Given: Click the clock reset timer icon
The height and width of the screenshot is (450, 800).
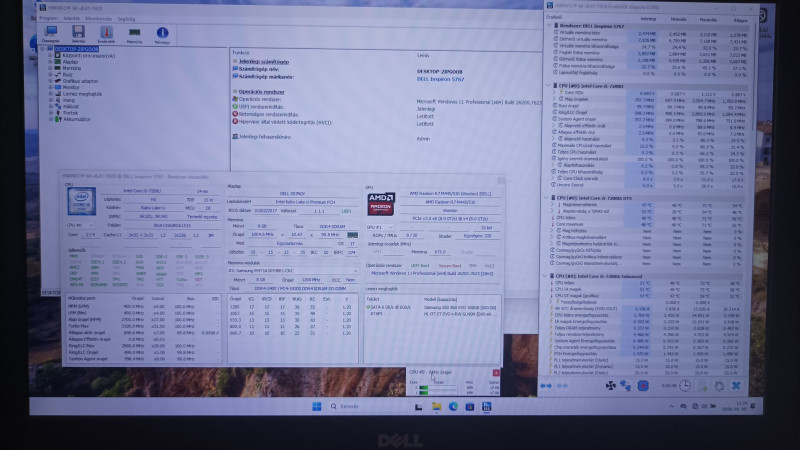Looking at the screenshot, I should click(x=685, y=386).
